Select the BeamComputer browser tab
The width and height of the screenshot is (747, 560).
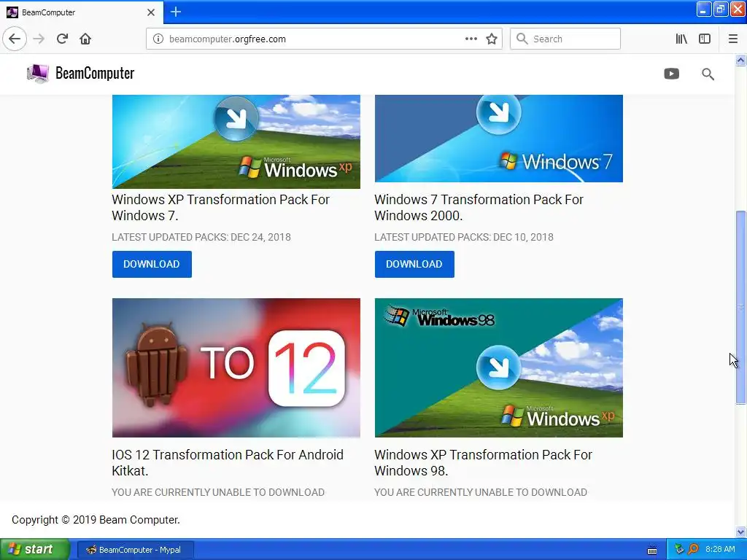click(x=82, y=12)
